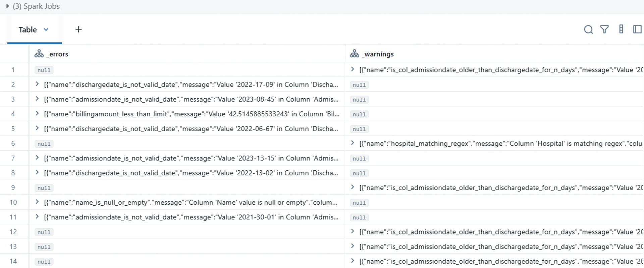Image resolution: width=644 pixels, height=268 pixels.
Task: Click the _errors column type icon
Action: pyautogui.click(x=39, y=54)
